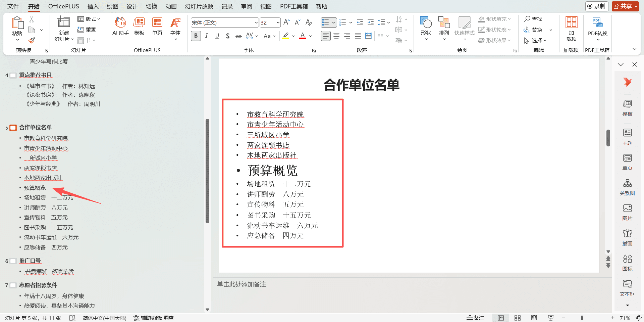Screen dimensions: 644x322
Task: Open the 幻灯片放映 tab
Action: (199, 6)
